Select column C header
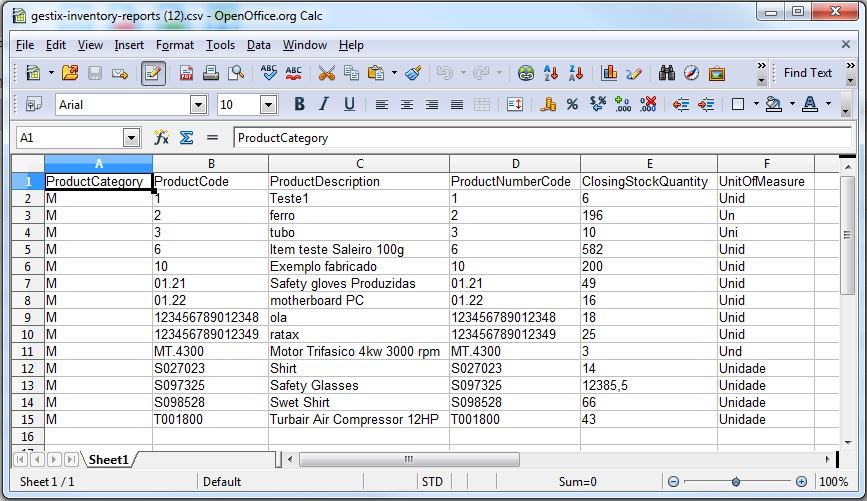 (x=359, y=164)
